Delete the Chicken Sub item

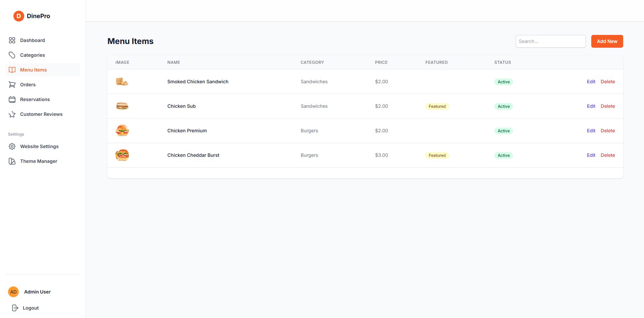[608, 106]
